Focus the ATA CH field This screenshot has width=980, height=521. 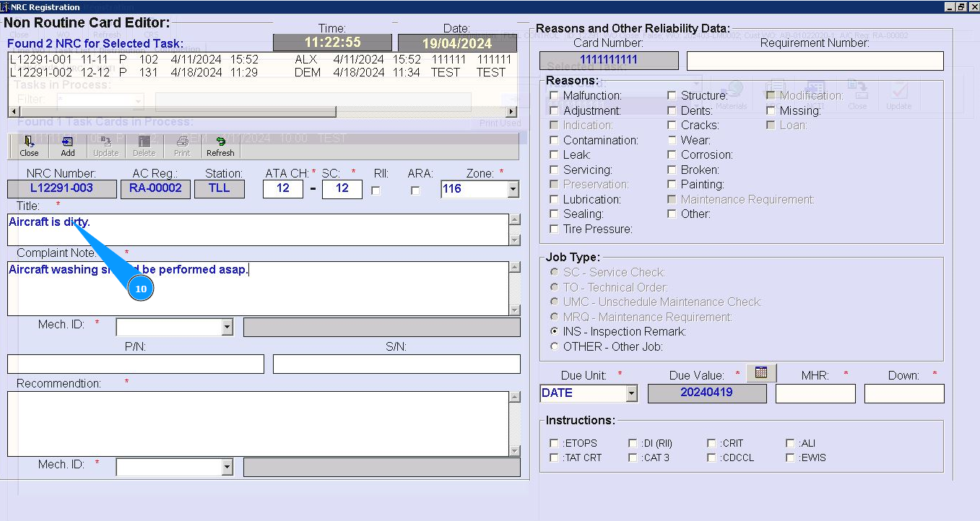283,188
